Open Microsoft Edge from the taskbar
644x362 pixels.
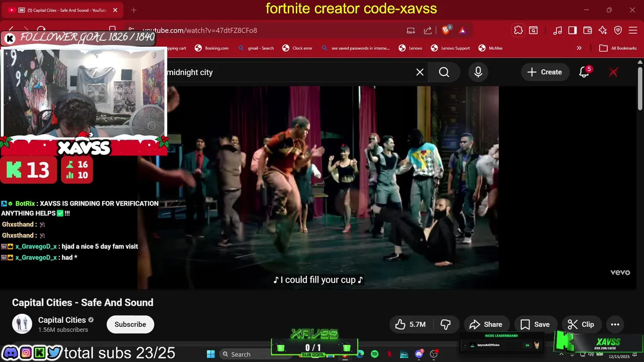pyautogui.click(x=360, y=354)
